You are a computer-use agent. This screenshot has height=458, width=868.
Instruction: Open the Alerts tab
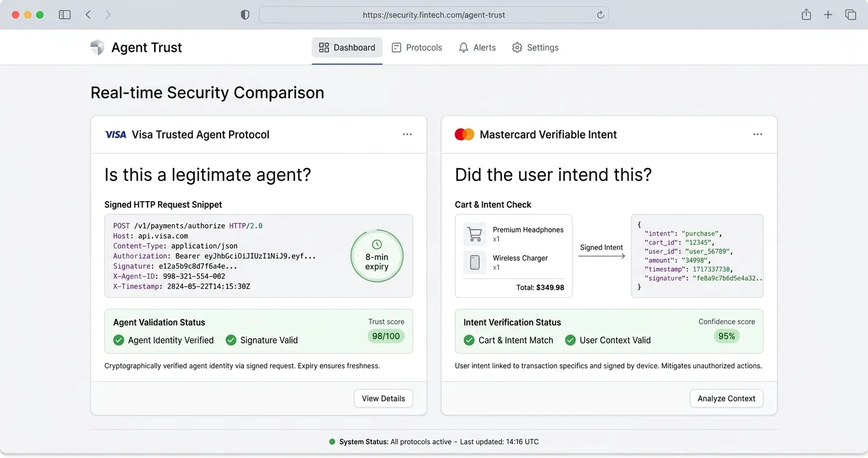tap(477, 48)
